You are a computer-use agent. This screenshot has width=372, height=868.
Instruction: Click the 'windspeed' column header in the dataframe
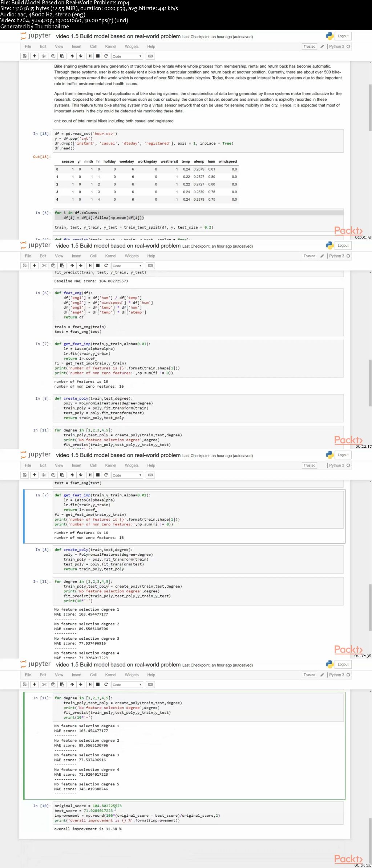pos(228,161)
